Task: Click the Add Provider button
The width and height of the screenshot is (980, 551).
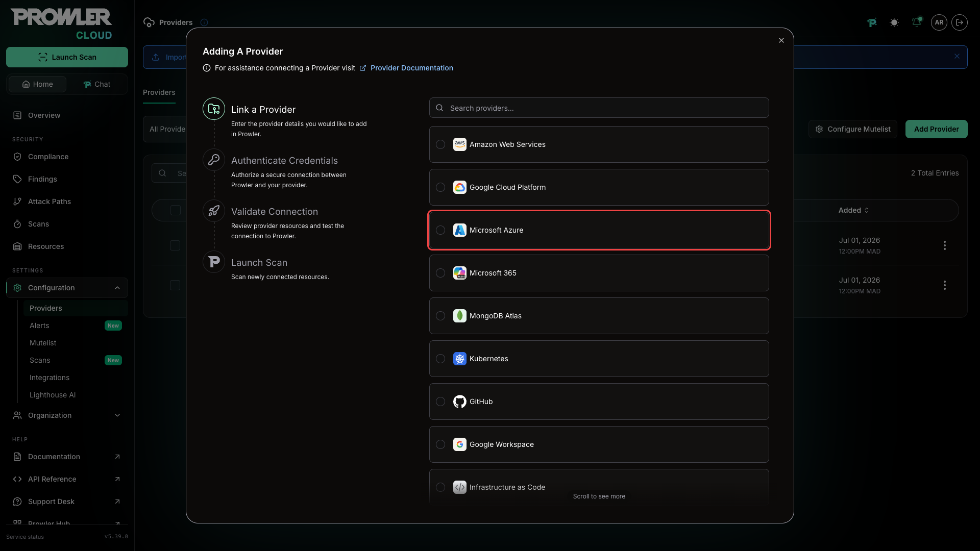Action: coord(936,129)
